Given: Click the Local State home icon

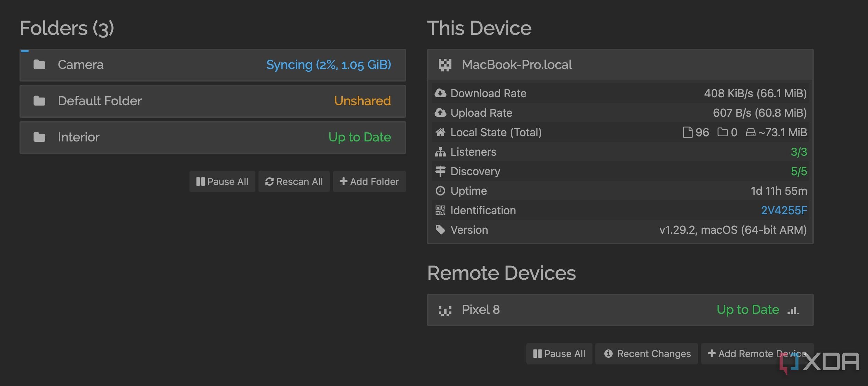Looking at the screenshot, I should (x=440, y=132).
